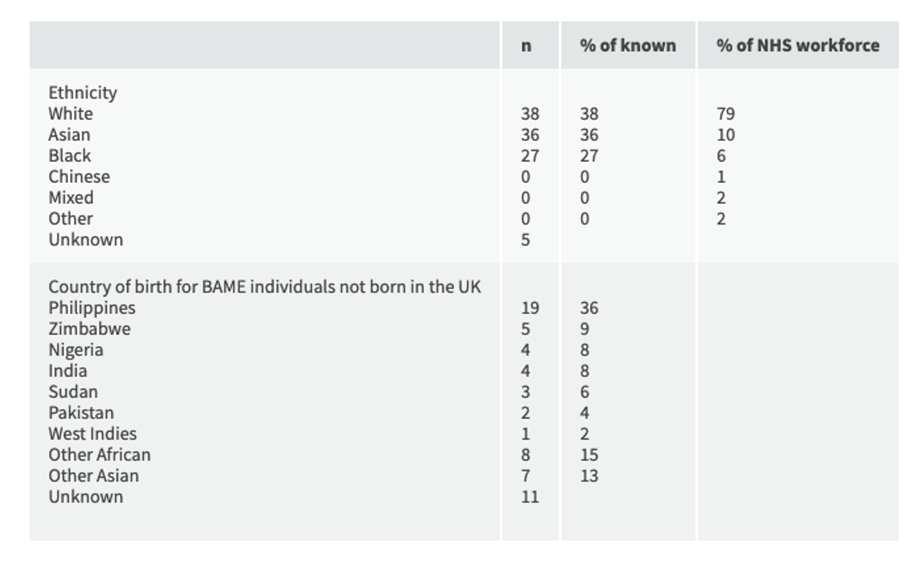
Task: Click the "% of known" column header
Action: click(628, 45)
